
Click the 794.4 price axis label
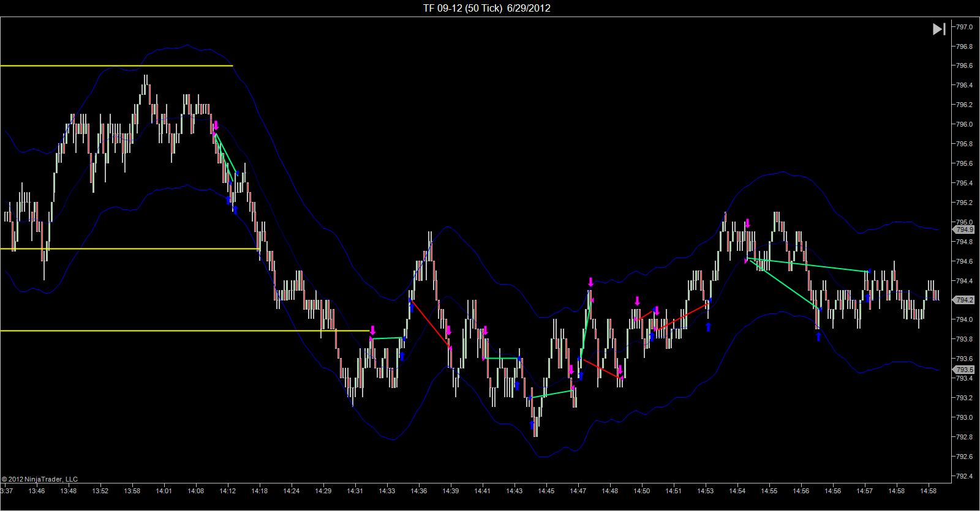point(965,282)
